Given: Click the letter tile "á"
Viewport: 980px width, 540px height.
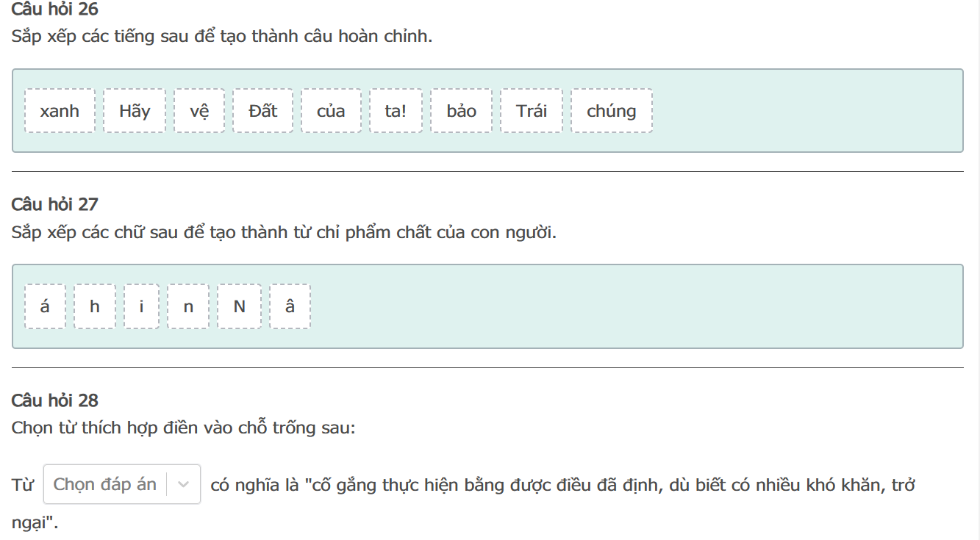Looking at the screenshot, I should point(45,306).
